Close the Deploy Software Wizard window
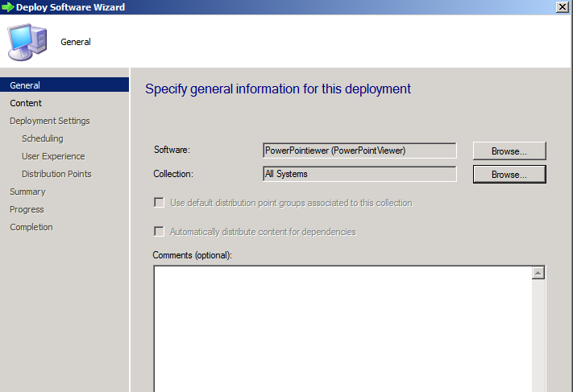 pyautogui.click(x=562, y=7)
